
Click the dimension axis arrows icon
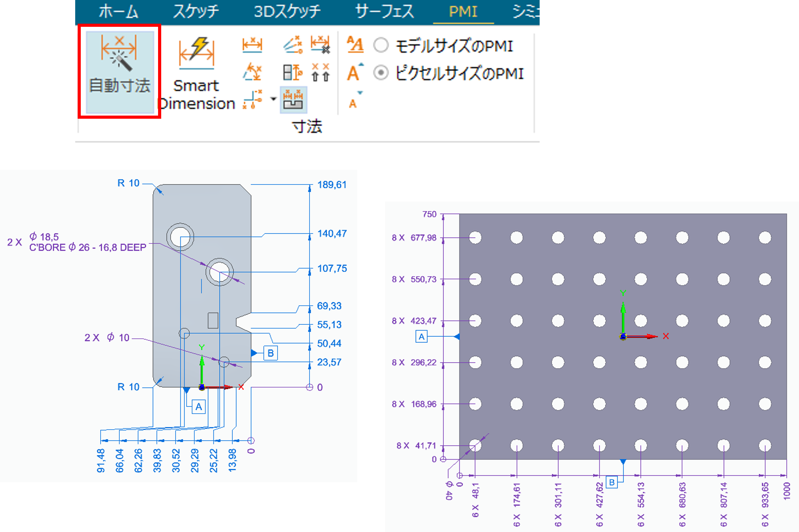point(320,72)
